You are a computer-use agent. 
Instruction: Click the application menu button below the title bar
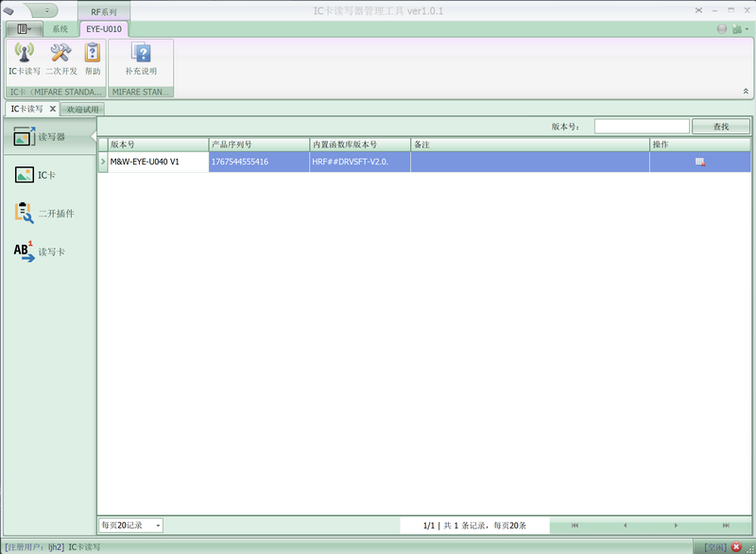(25, 29)
